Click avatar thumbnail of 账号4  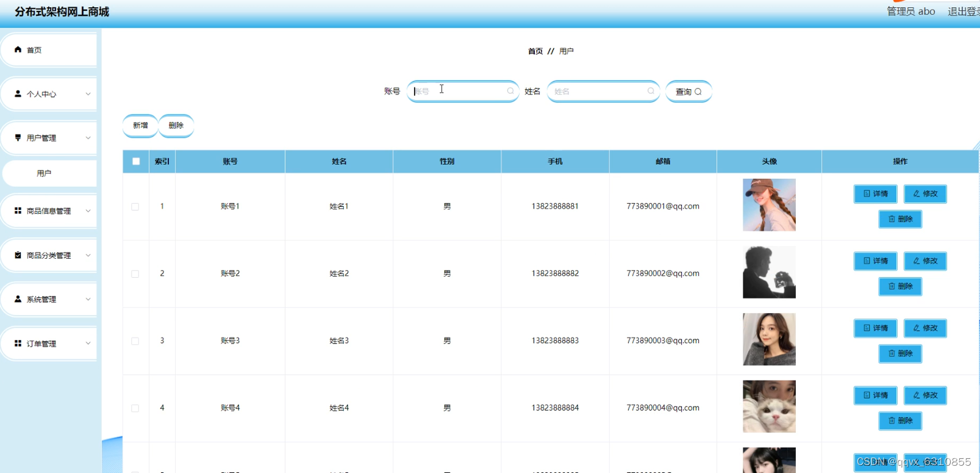coord(769,406)
